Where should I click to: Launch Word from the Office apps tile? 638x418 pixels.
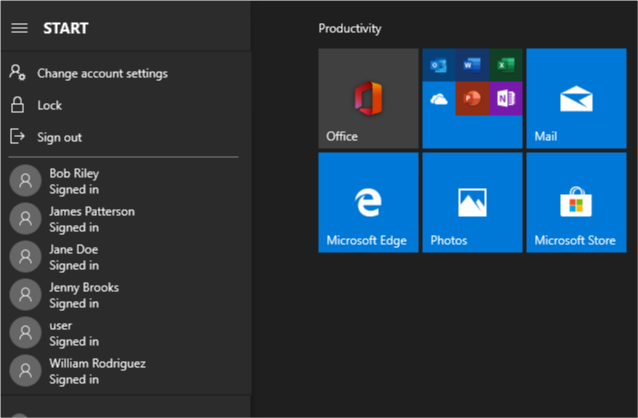coord(472,65)
